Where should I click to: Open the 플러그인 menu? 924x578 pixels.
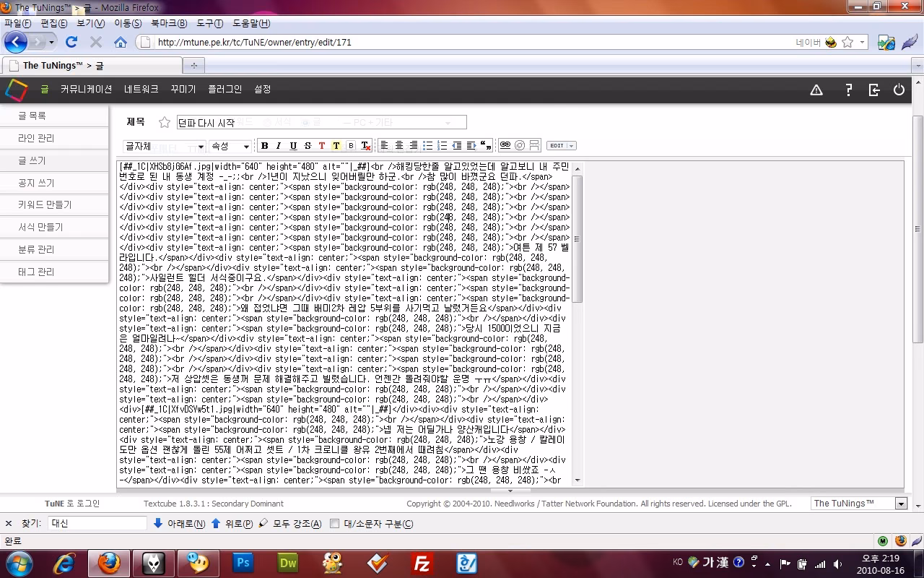click(x=225, y=90)
